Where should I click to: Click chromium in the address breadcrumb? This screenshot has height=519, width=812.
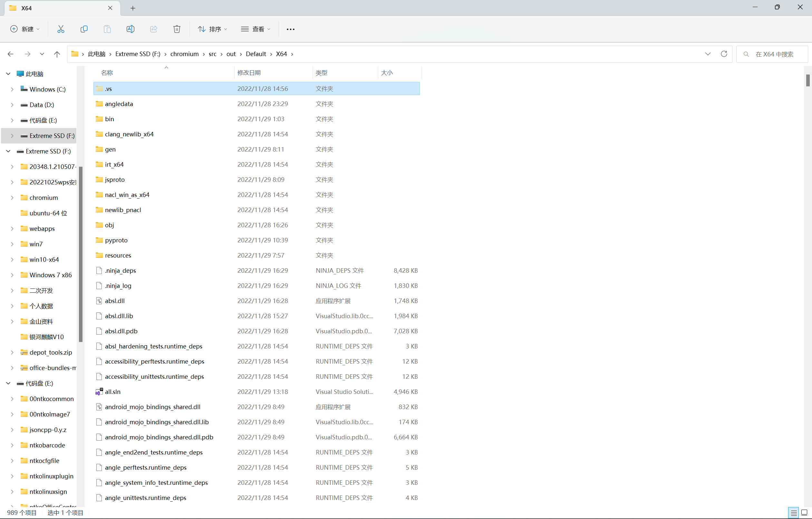point(184,54)
